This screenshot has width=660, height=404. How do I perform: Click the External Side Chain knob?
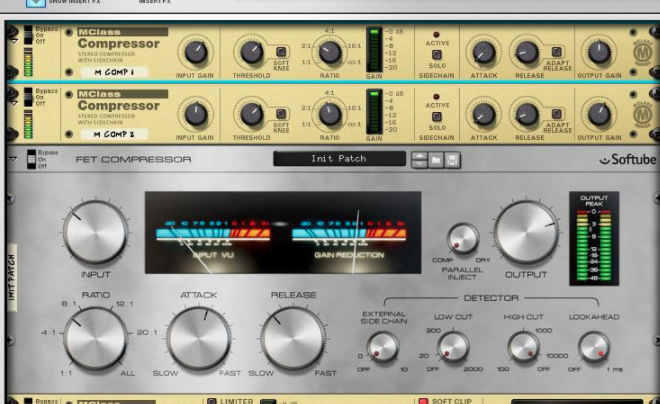(382, 347)
